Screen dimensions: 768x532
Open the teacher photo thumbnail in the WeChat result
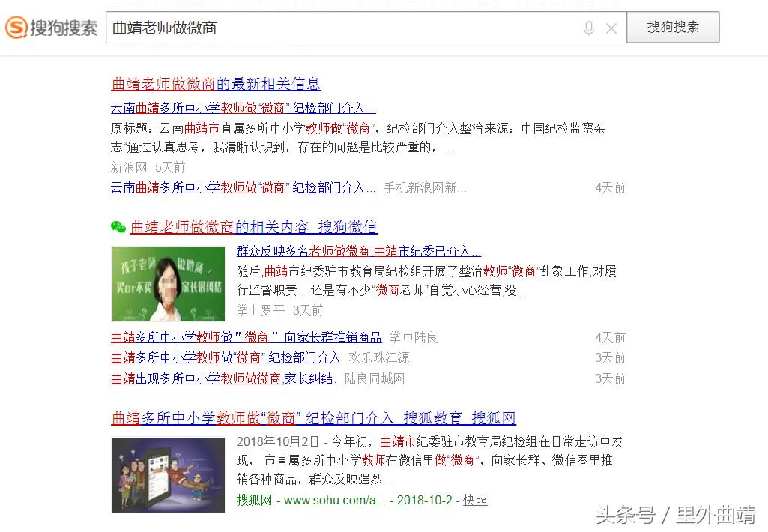(x=168, y=283)
